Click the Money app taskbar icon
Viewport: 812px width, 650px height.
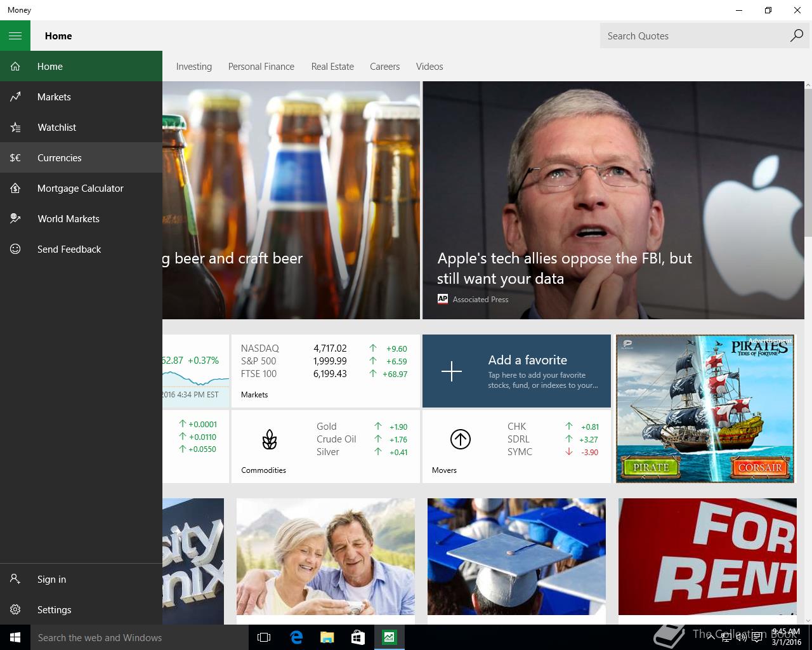click(389, 637)
